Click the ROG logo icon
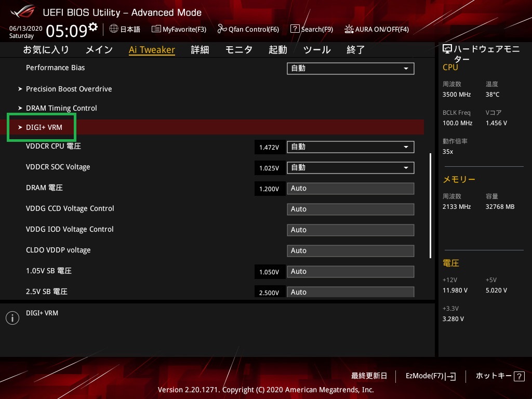 (23, 11)
